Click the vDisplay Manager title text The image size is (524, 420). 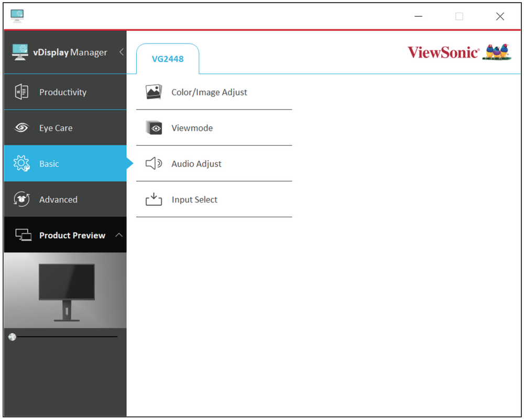tap(70, 52)
